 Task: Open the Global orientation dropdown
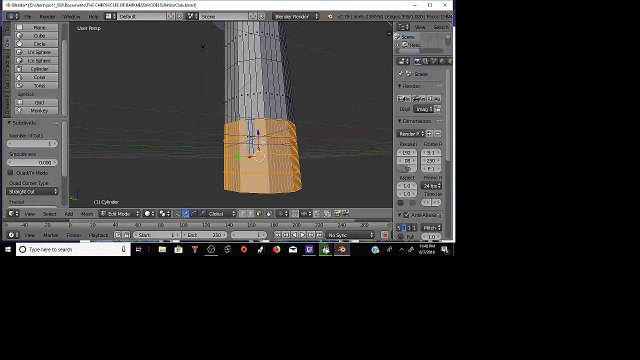coord(222,213)
